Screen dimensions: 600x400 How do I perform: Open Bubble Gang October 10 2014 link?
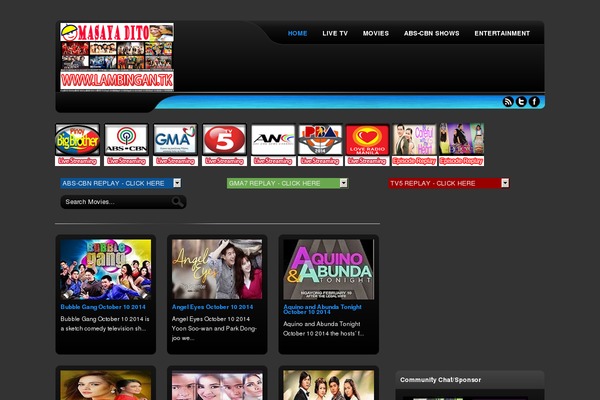(103, 307)
